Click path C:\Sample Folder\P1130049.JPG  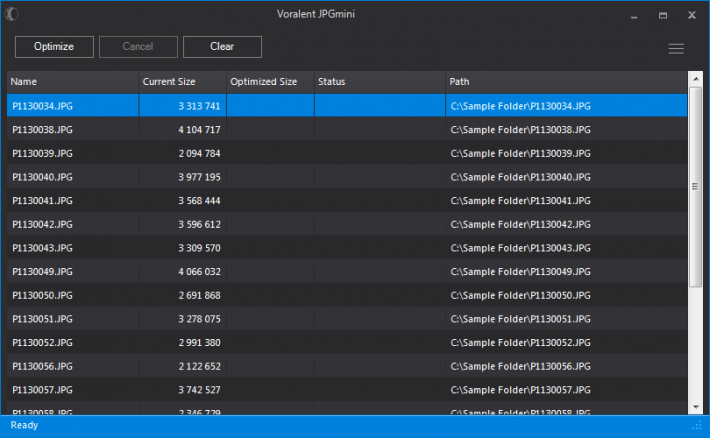tap(520, 272)
